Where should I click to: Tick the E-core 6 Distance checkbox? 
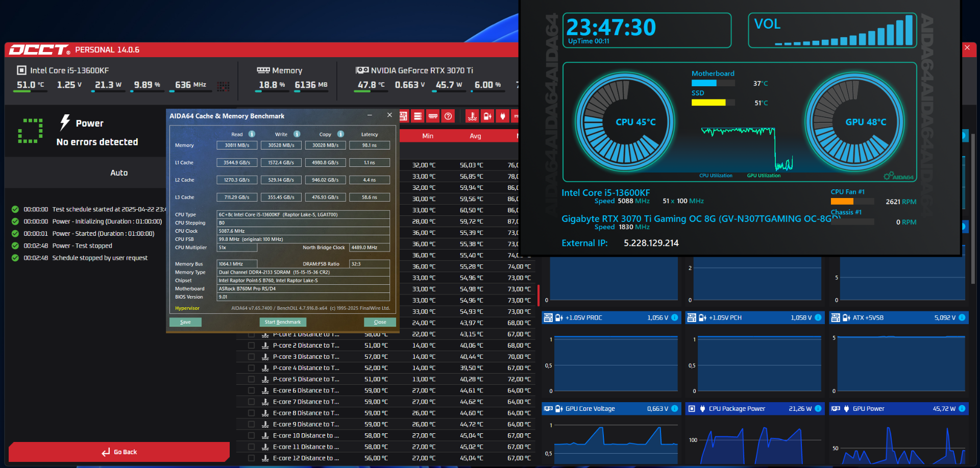point(251,390)
